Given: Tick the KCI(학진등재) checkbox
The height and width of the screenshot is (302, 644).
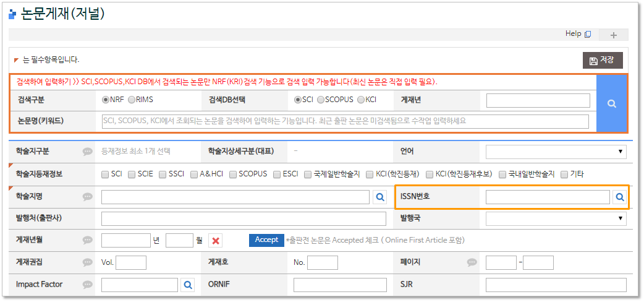Looking at the screenshot, I should (x=370, y=175).
